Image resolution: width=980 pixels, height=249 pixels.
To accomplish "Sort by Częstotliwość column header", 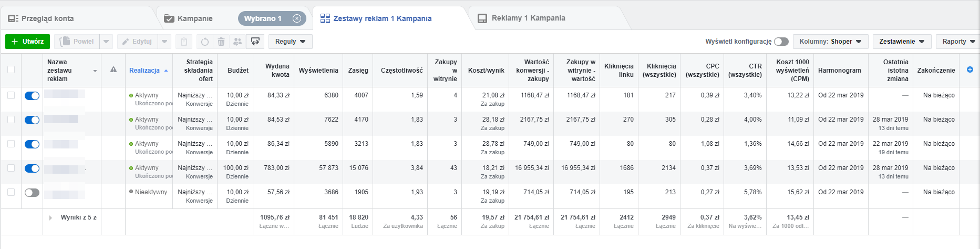I will [x=402, y=71].
